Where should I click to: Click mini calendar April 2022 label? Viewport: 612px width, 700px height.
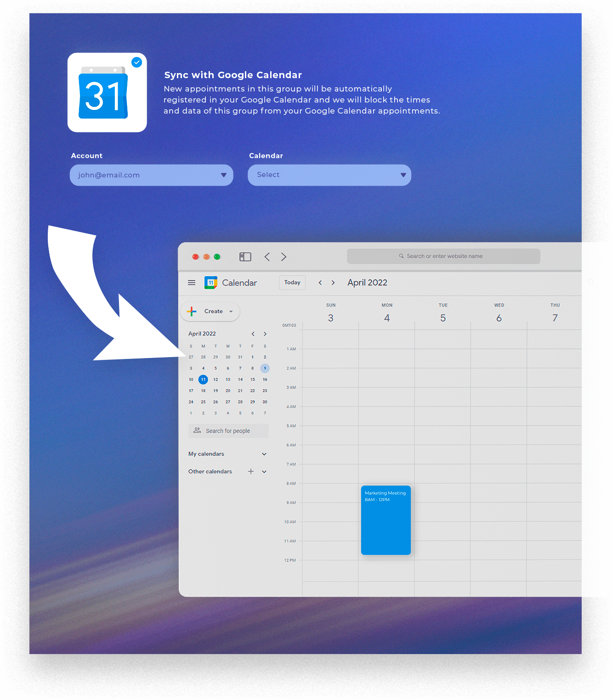pos(202,334)
